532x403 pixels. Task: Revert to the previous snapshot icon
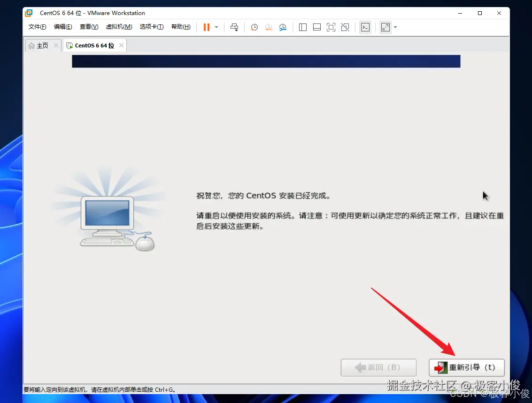(x=269, y=27)
